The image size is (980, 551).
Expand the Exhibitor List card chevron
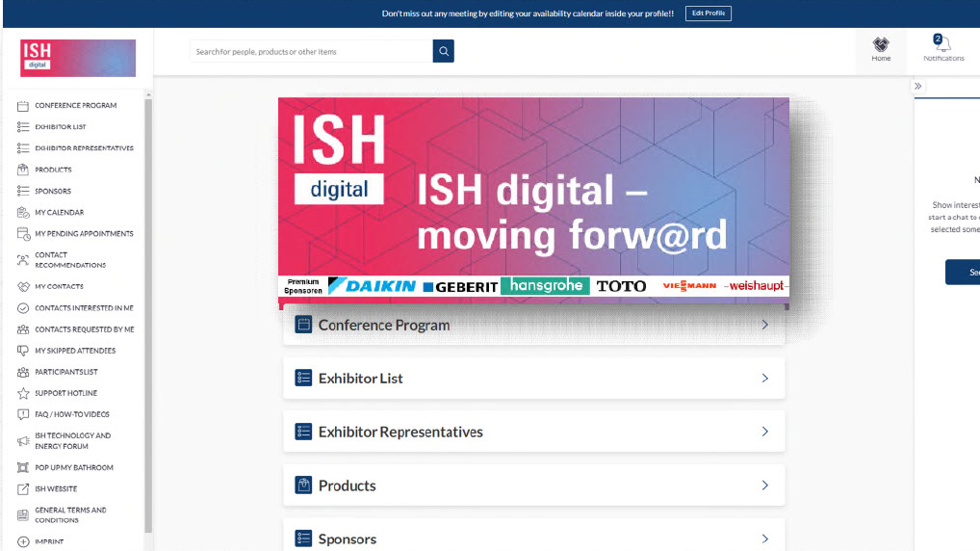[765, 379]
